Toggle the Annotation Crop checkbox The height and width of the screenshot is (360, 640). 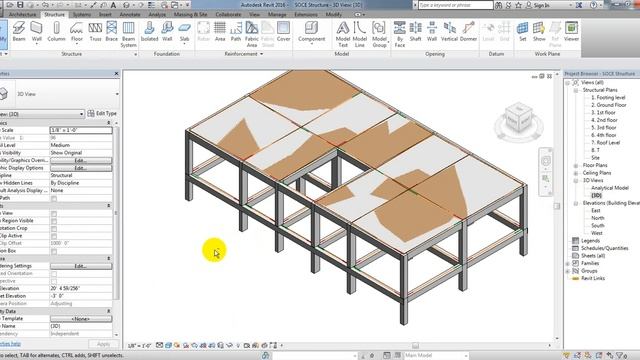click(54, 229)
